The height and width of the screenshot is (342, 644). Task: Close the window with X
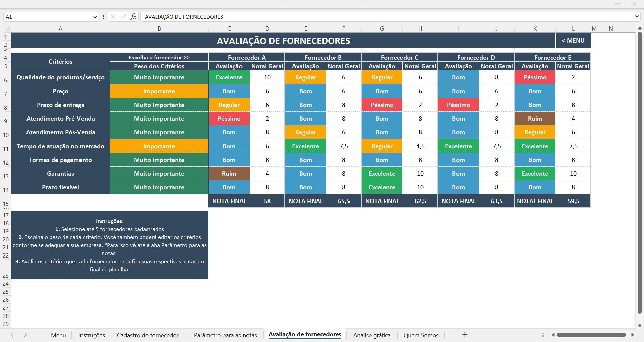[633, 4]
